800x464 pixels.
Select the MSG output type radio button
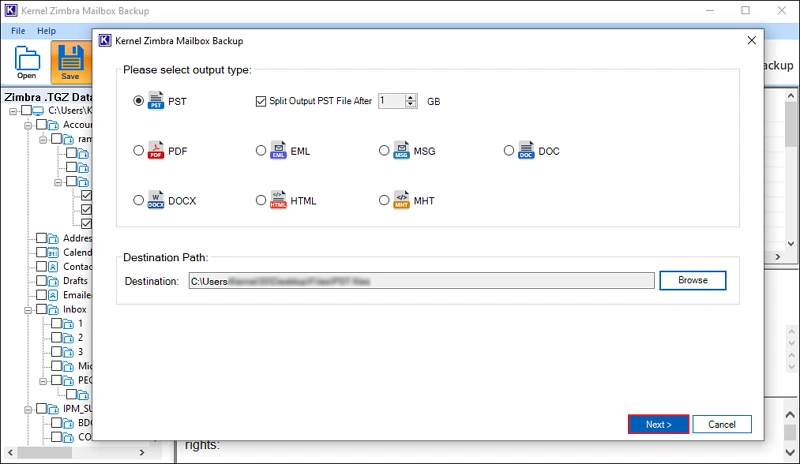(384, 151)
